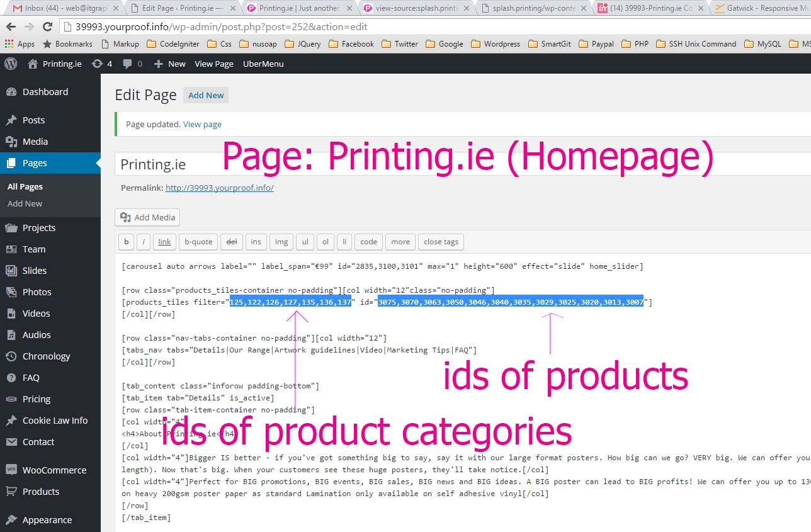Follow the View page link in the notice

click(202, 125)
